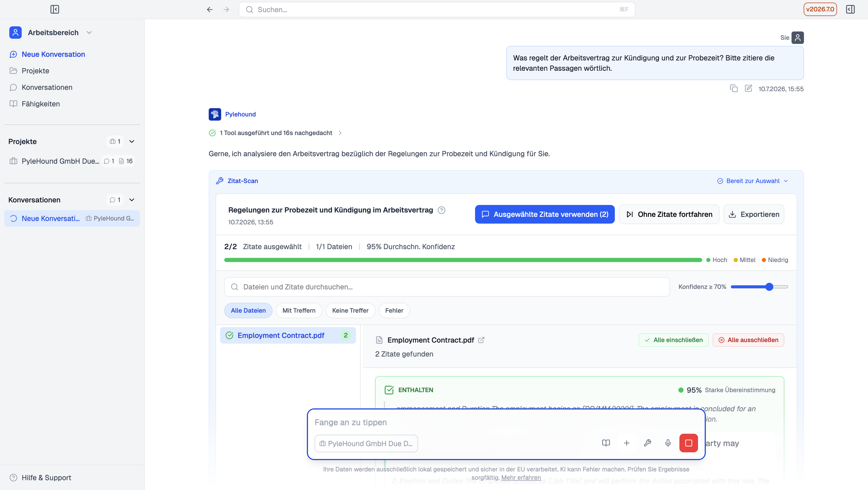Screen dimensions: 868x490
Task: Select the Fehler filter
Action: [394, 310]
